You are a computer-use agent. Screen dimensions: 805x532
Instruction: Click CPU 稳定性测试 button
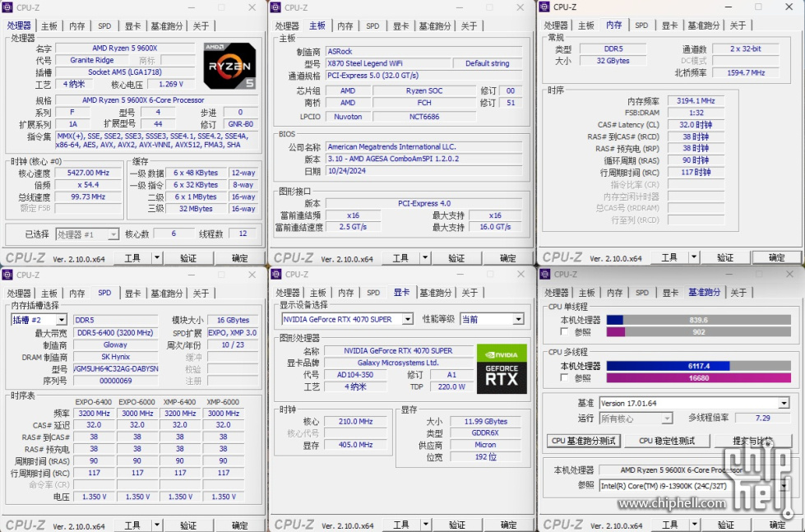pos(666,441)
